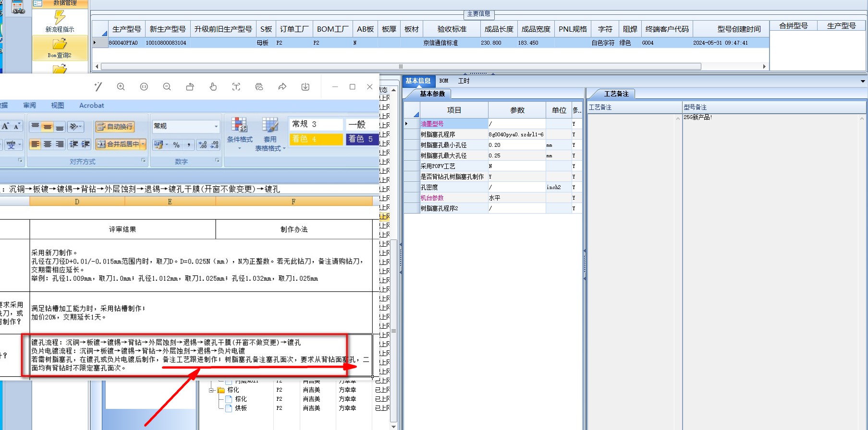Toggle bottom vertical alignment

[59, 127]
